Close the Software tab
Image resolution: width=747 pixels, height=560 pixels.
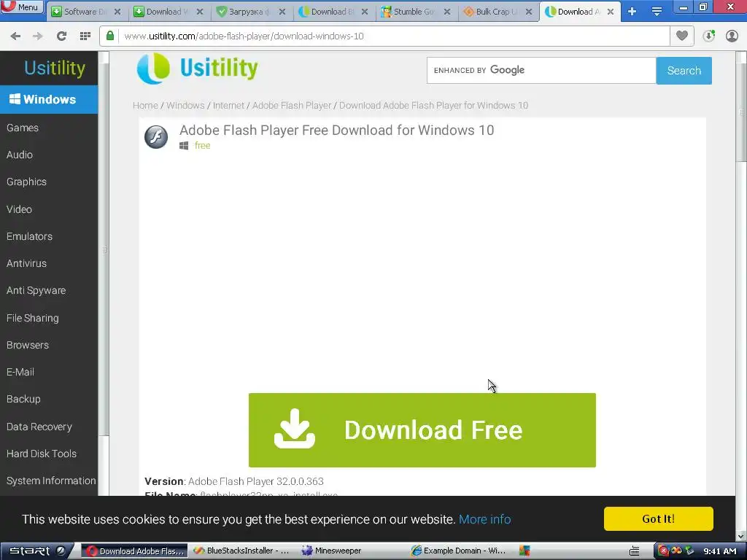click(x=117, y=12)
